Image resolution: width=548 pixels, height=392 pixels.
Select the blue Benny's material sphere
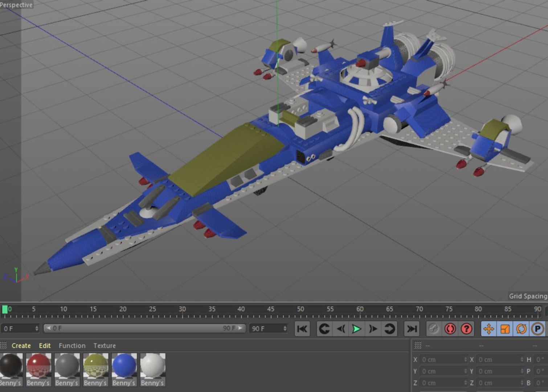(124, 366)
